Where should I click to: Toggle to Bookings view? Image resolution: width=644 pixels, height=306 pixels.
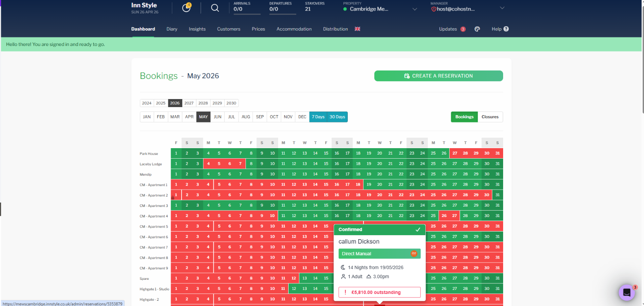pos(464,117)
